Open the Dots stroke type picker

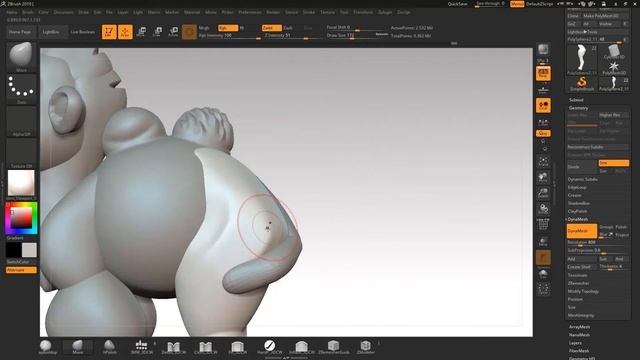point(21,89)
